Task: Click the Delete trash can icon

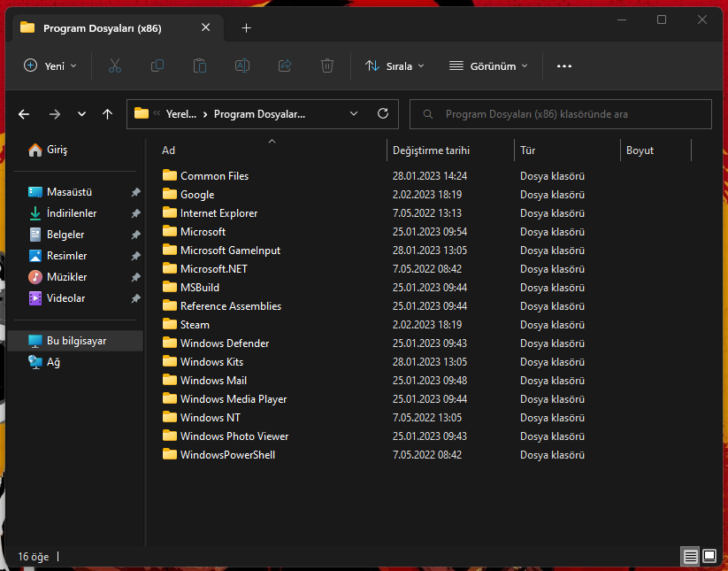Action: [327, 66]
